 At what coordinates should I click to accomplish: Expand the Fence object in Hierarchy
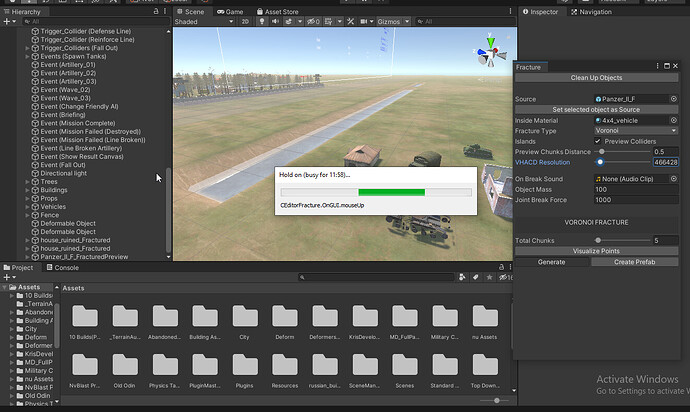coord(27,215)
